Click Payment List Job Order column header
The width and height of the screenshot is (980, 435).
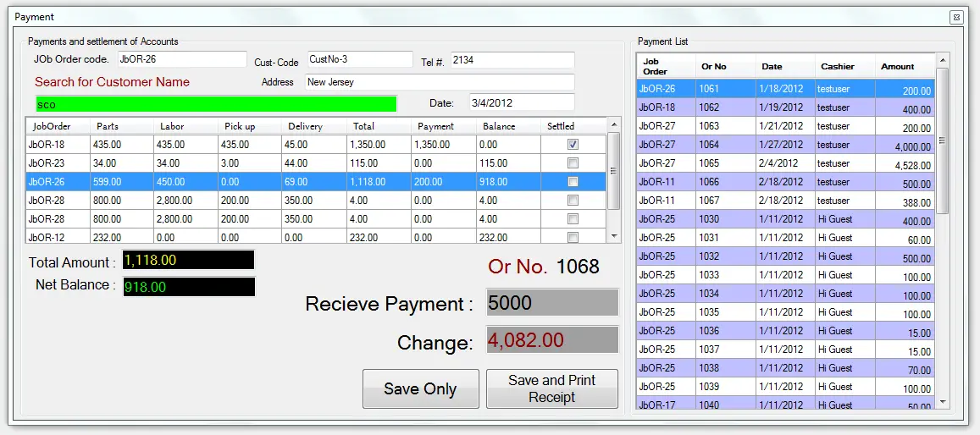[x=667, y=66]
